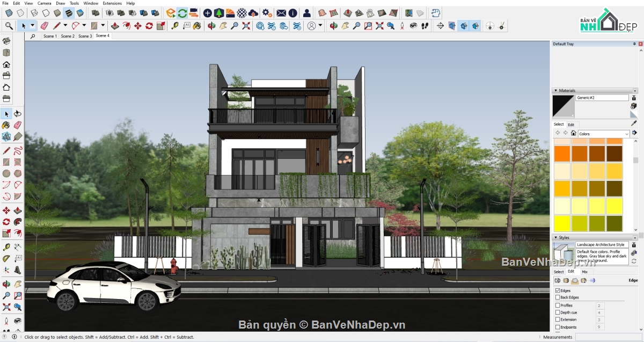Select the Paint Bucket tool in top toolbar

click(197, 25)
